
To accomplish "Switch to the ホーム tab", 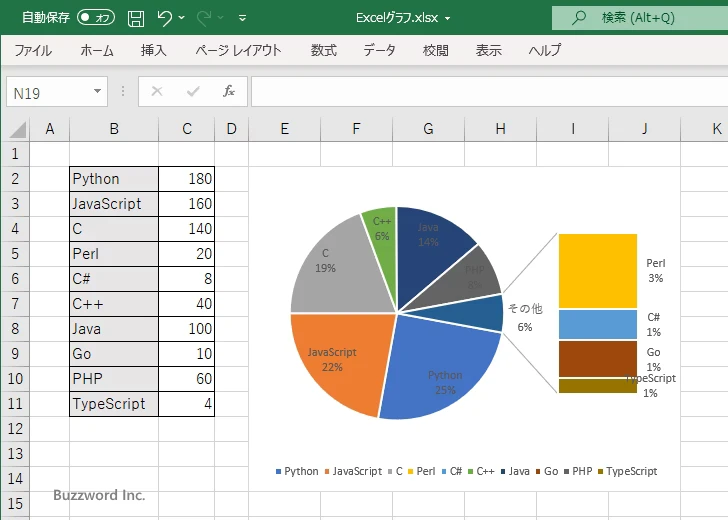I will click(97, 50).
